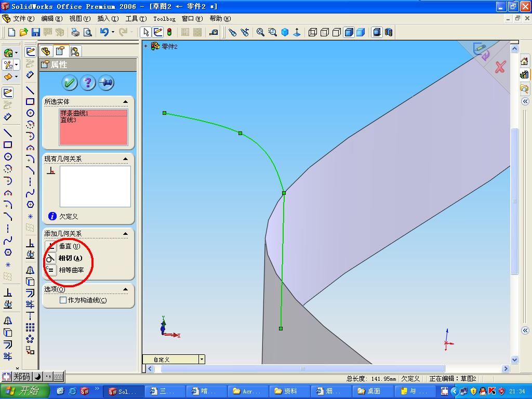
Task: Collapse the task pane with the double chevron
Action: 525,101
